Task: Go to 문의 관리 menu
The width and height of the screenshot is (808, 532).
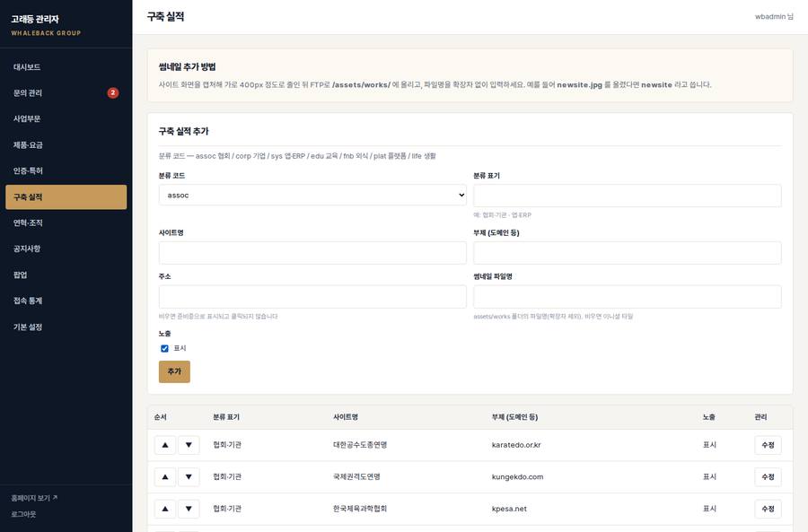Action: coord(66,92)
